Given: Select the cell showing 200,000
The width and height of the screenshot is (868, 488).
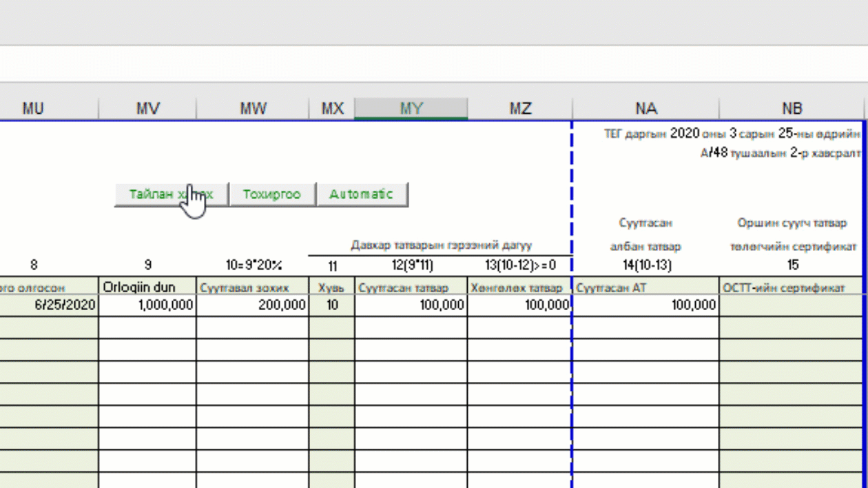Looking at the screenshot, I should click(x=253, y=305).
